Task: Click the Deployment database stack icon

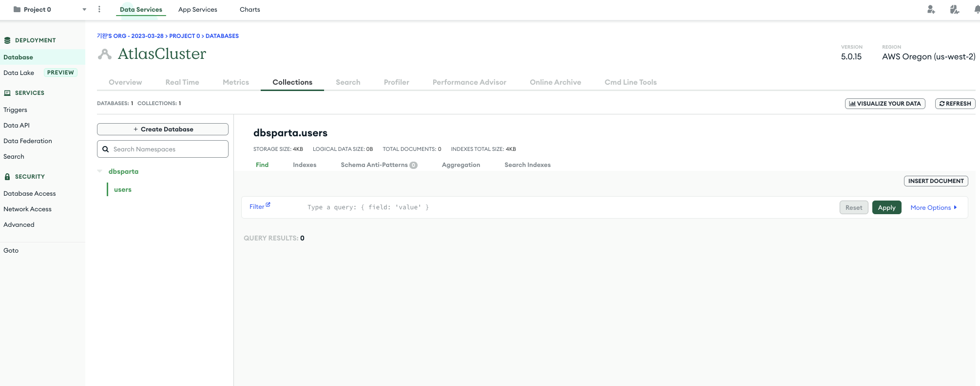Action: (x=7, y=40)
